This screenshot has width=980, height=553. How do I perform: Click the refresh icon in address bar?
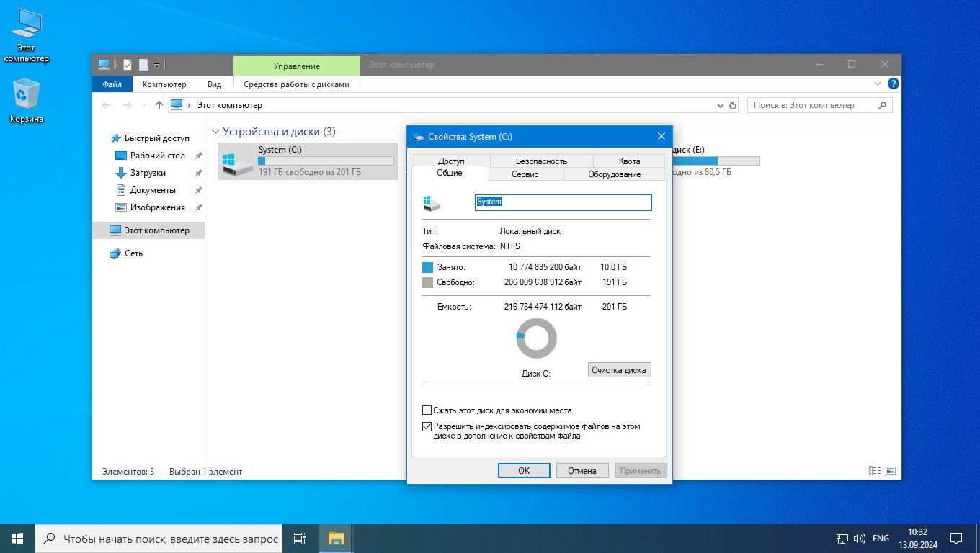point(733,105)
